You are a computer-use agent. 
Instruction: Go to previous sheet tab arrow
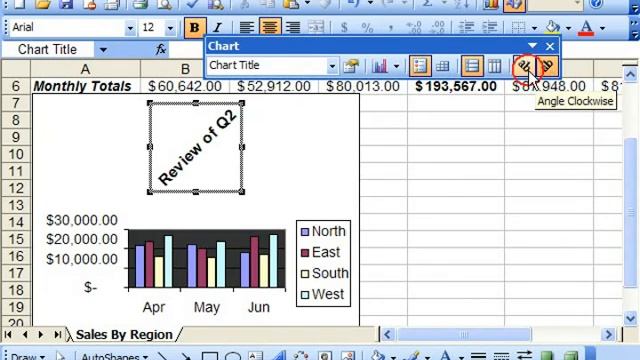tap(24, 335)
